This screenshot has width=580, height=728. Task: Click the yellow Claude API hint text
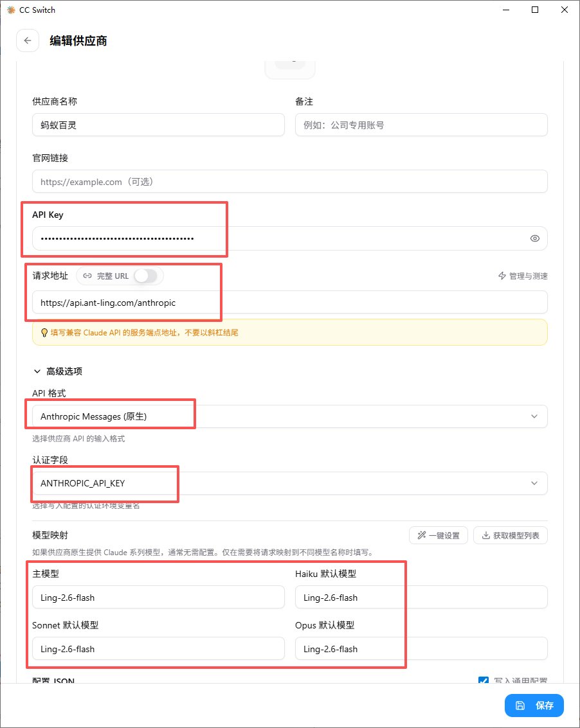pyautogui.click(x=144, y=332)
